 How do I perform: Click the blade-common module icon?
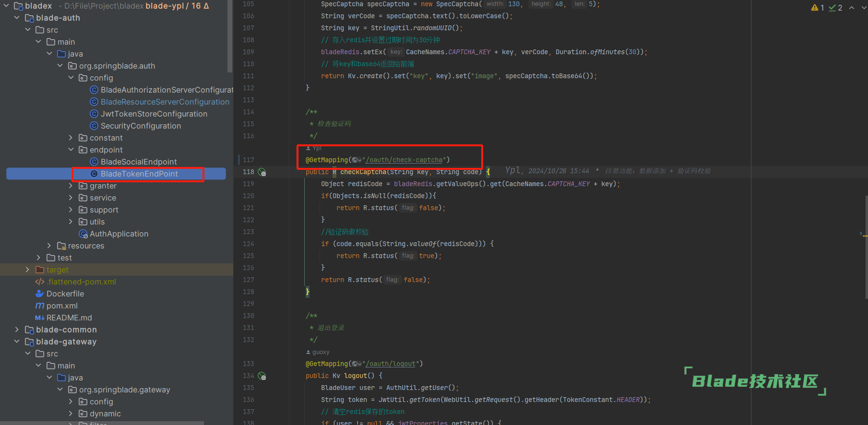(x=29, y=330)
